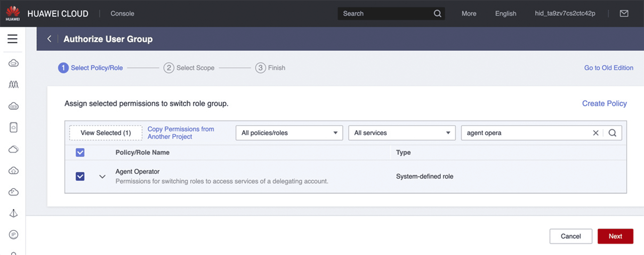Open the Create Policy link

click(604, 103)
